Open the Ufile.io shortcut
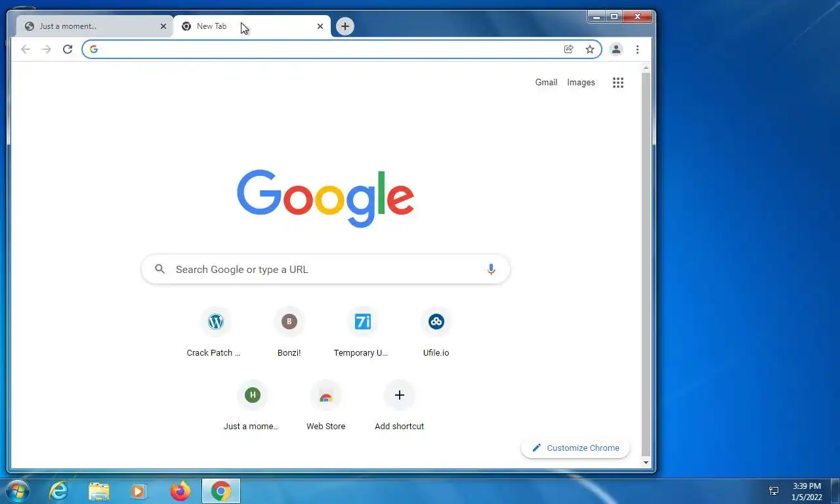The height and width of the screenshot is (504, 840). (x=436, y=332)
